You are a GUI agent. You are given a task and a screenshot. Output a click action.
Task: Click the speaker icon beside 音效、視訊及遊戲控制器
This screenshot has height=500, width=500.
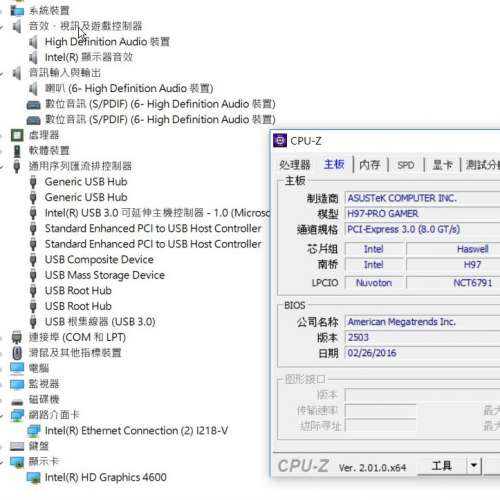pos(17,26)
